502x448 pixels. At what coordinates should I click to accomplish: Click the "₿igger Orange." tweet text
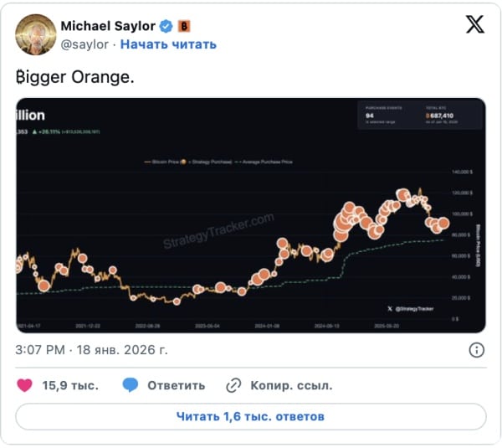74,76
